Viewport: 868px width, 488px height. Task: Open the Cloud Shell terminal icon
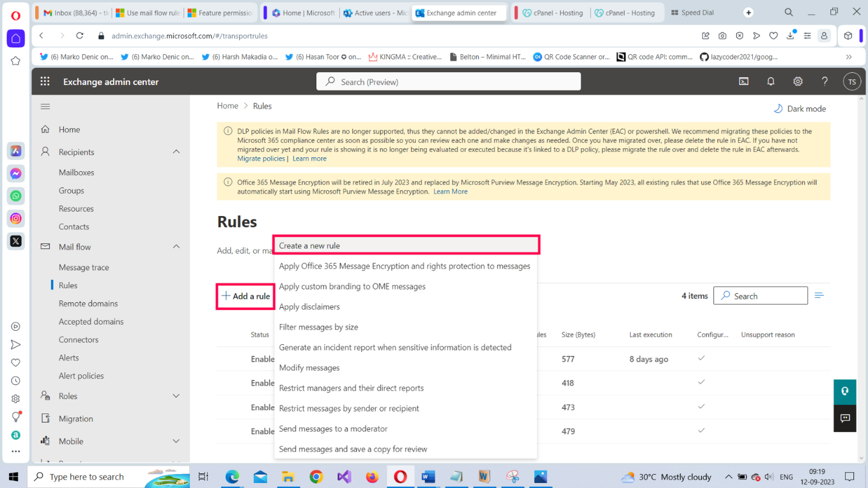click(744, 82)
